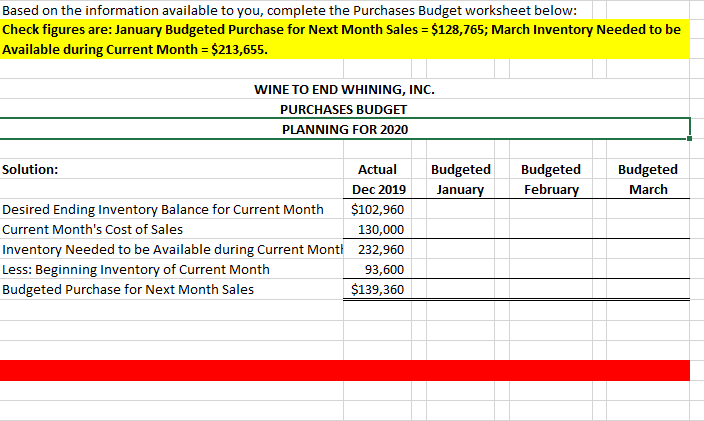Click the 'Budgeted' header above January

(x=461, y=169)
